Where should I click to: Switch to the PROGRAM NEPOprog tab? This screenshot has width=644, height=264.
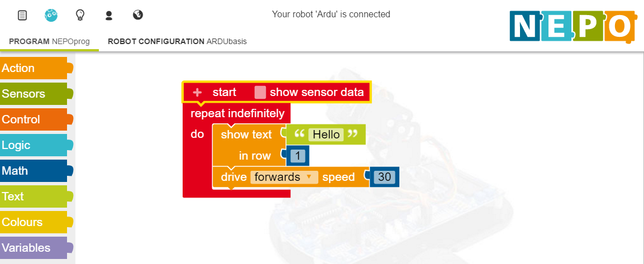49,41
